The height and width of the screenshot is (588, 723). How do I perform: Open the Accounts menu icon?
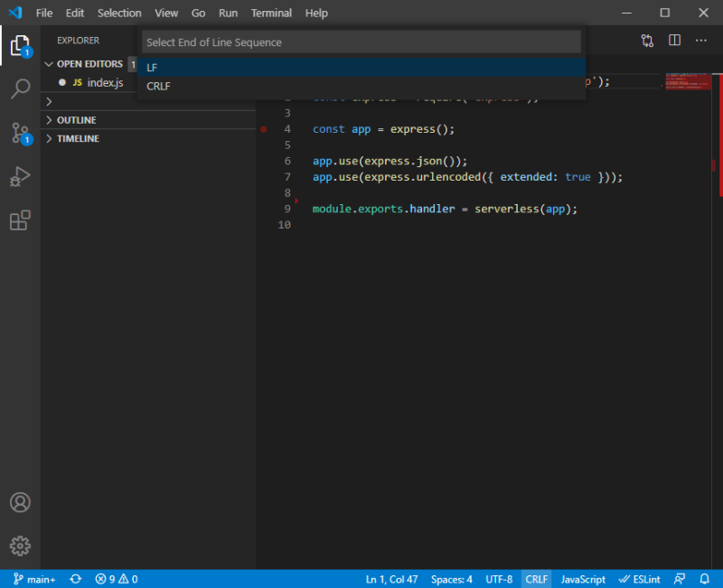pos(20,502)
